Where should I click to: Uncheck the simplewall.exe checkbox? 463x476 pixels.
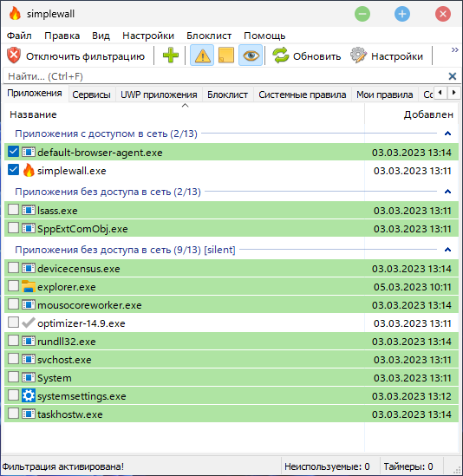pos(13,170)
